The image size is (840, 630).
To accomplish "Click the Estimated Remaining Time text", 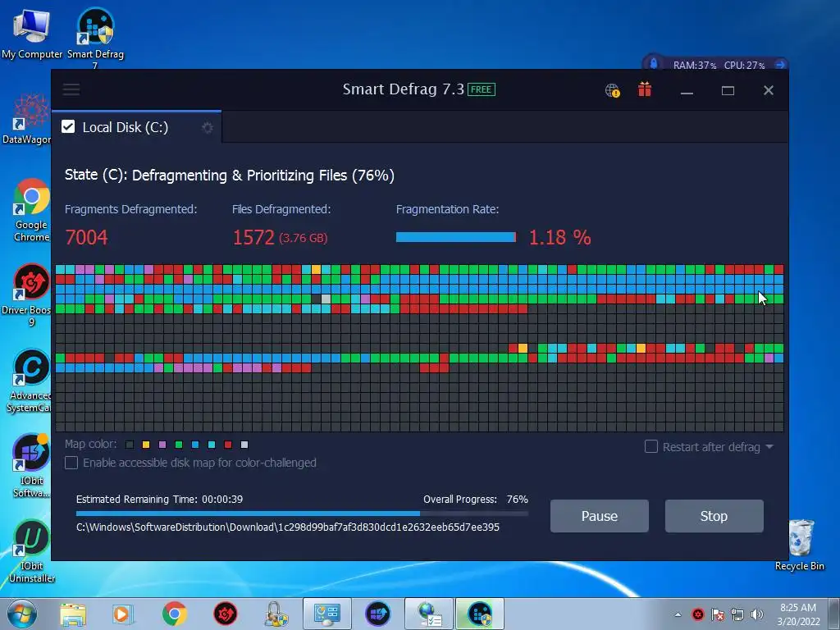I will point(159,500).
